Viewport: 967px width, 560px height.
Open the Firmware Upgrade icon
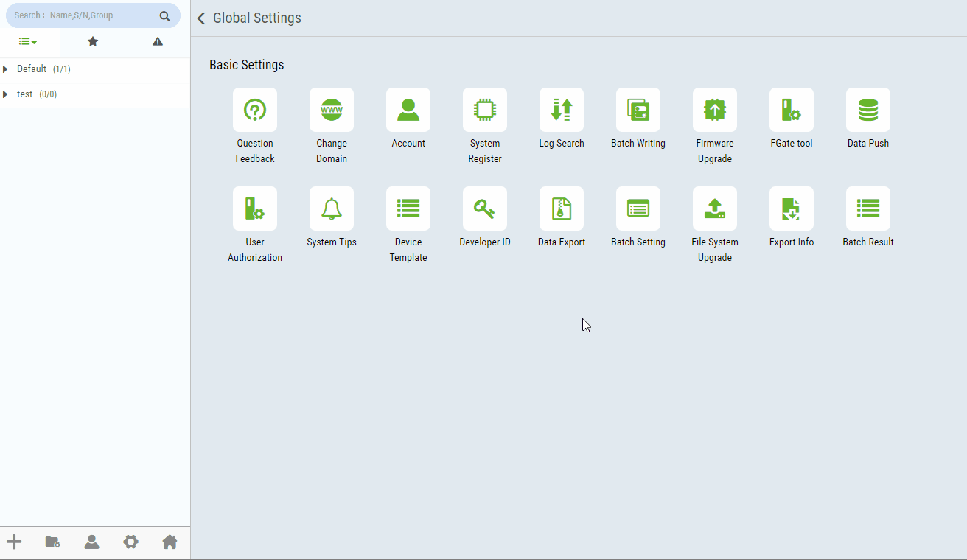coord(715,111)
